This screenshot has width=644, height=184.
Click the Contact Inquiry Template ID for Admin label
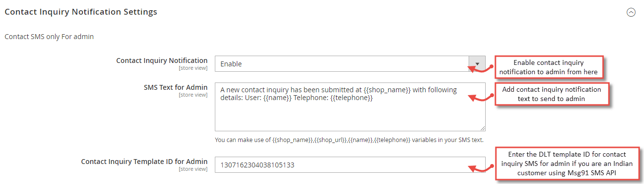144,162
